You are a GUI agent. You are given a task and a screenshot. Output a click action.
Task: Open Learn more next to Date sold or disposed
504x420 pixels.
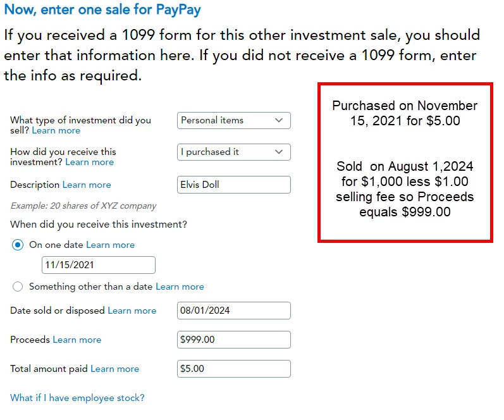click(x=132, y=311)
